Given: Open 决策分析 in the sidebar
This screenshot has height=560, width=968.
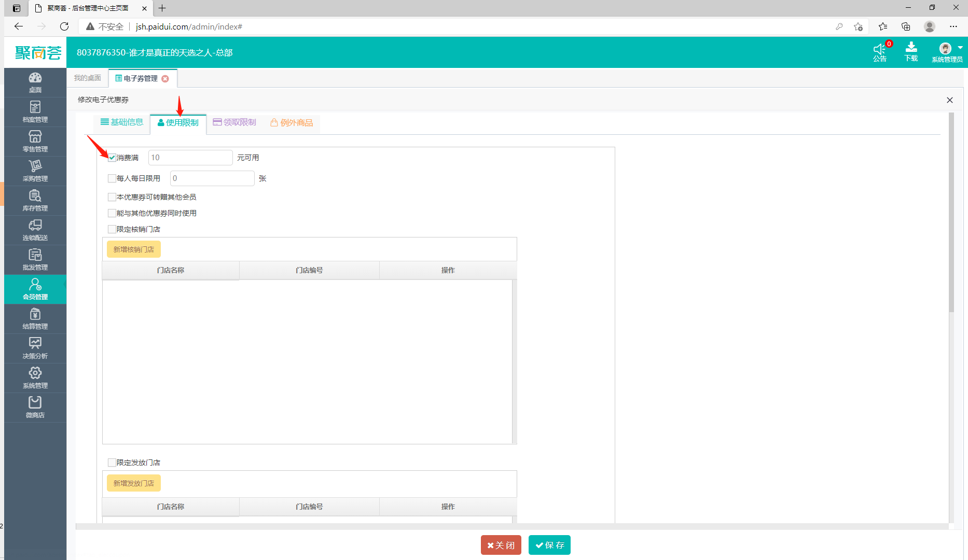Looking at the screenshot, I should pyautogui.click(x=35, y=348).
